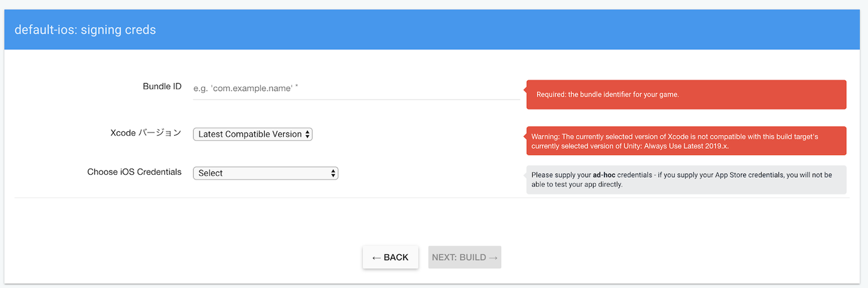Click the Bundle ID text input field
The width and height of the screenshot is (868, 288).
click(x=356, y=88)
